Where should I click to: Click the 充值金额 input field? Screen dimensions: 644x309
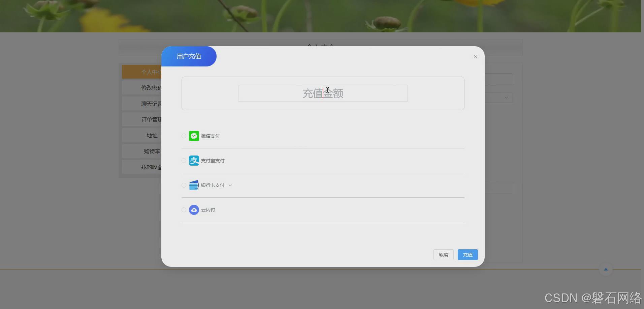pyautogui.click(x=323, y=93)
